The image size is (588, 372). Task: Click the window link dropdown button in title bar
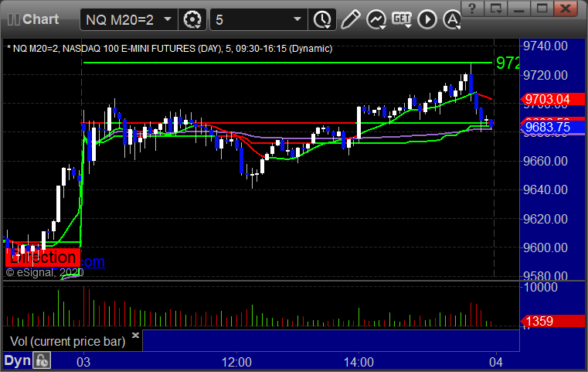click(x=496, y=9)
